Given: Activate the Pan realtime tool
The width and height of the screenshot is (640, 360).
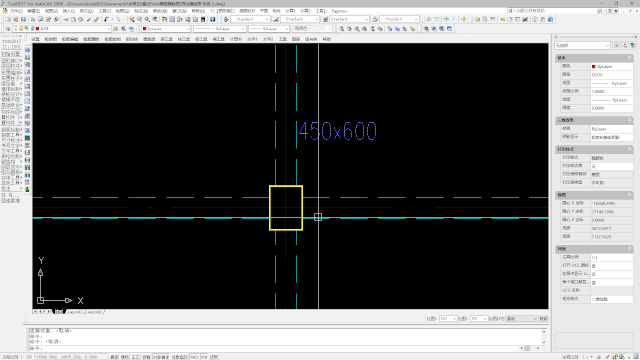Looking at the screenshot, I should 132,19.
